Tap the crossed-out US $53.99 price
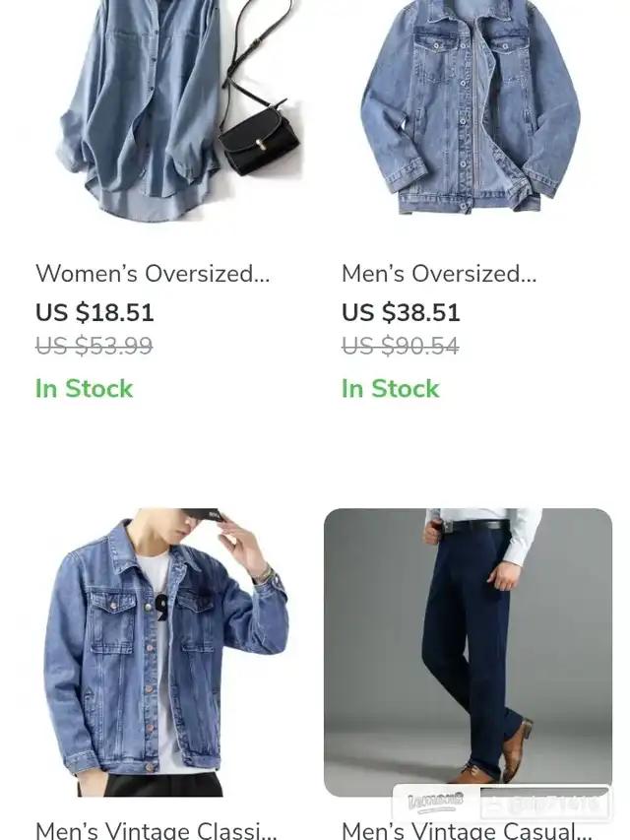 (94, 346)
